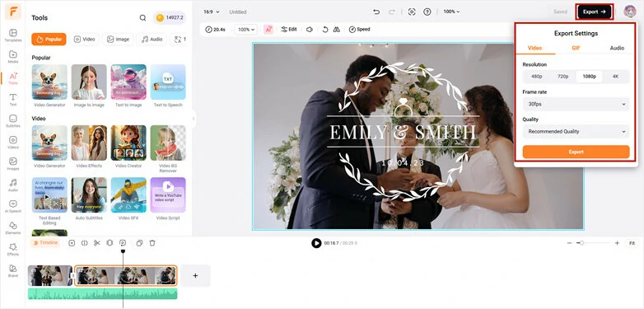The image size is (644, 309).
Task: Click the black Export button at top
Action: [595, 12]
